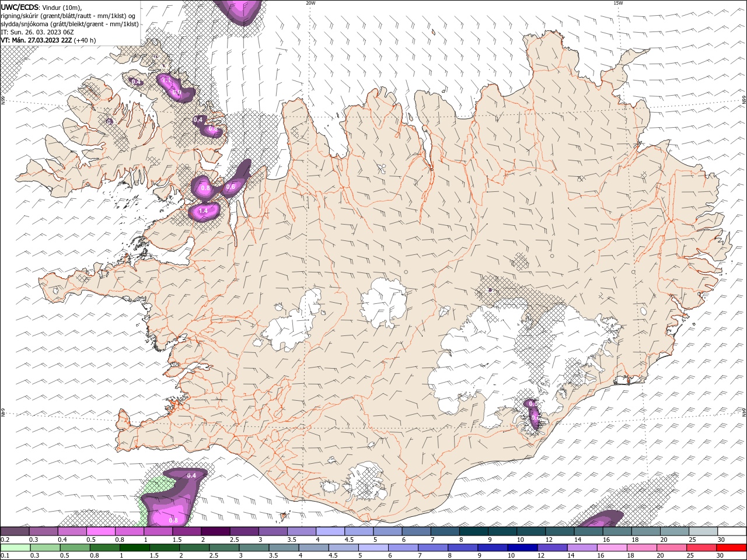Click the '(+40 h)' forecast offset
Viewport: 747px width, 560px height.
click(x=85, y=40)
